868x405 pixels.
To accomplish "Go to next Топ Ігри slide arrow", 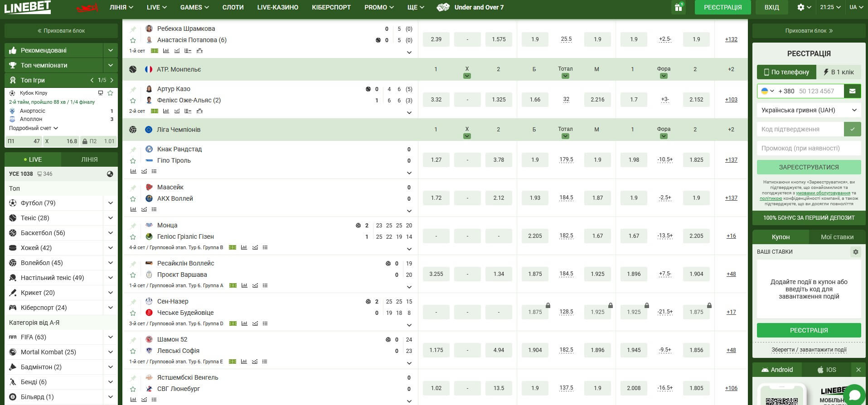I will tap(112, 80).
